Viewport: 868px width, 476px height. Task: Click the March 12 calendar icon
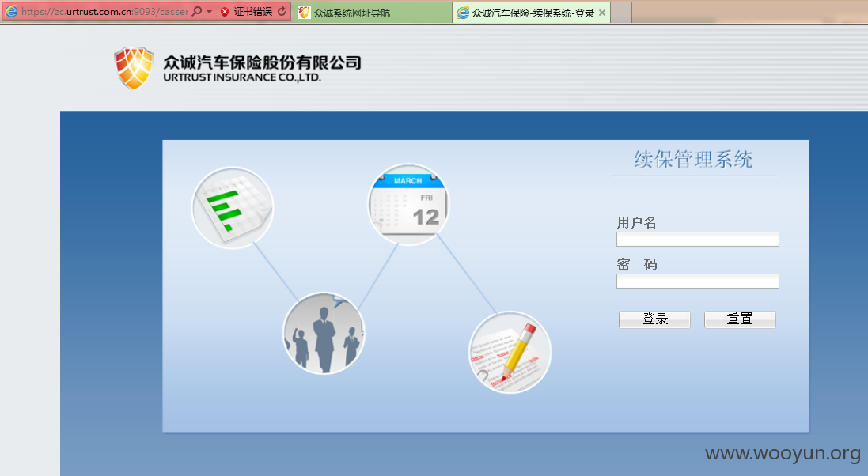(x=408, y=204)
